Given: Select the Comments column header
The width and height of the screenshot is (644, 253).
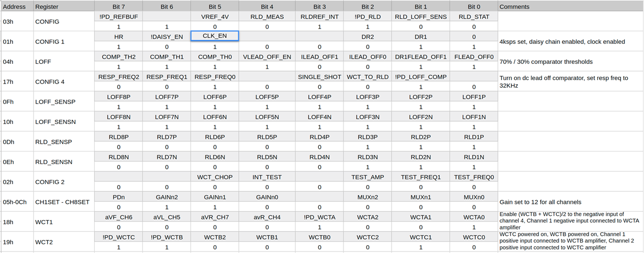Looking at the screenshot, I should tap(570, 7).
